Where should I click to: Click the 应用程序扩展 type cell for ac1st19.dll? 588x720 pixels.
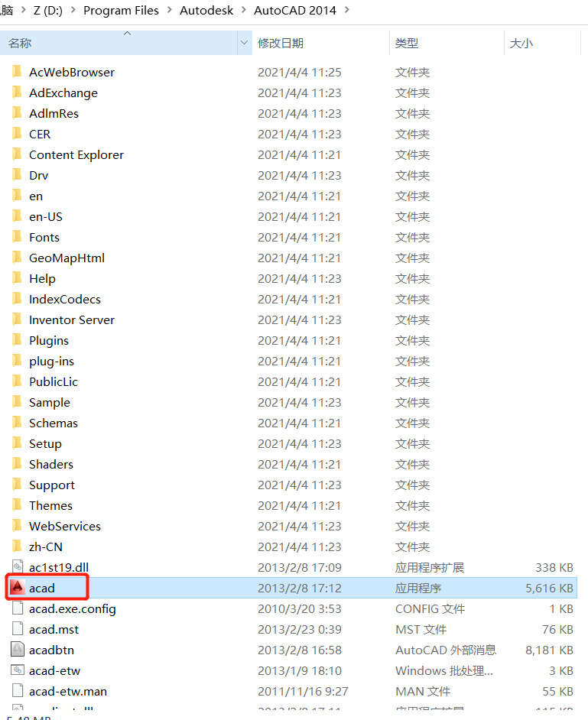point(430,568)
